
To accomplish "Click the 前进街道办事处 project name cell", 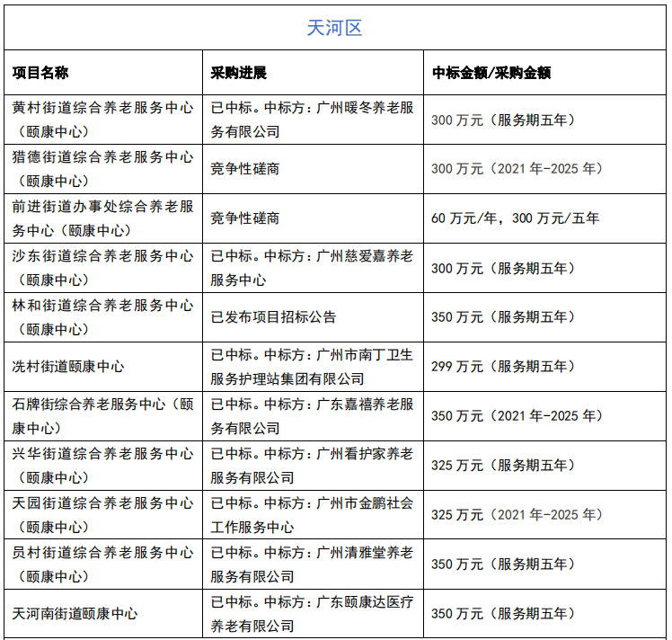I will [x=102, y=218].
